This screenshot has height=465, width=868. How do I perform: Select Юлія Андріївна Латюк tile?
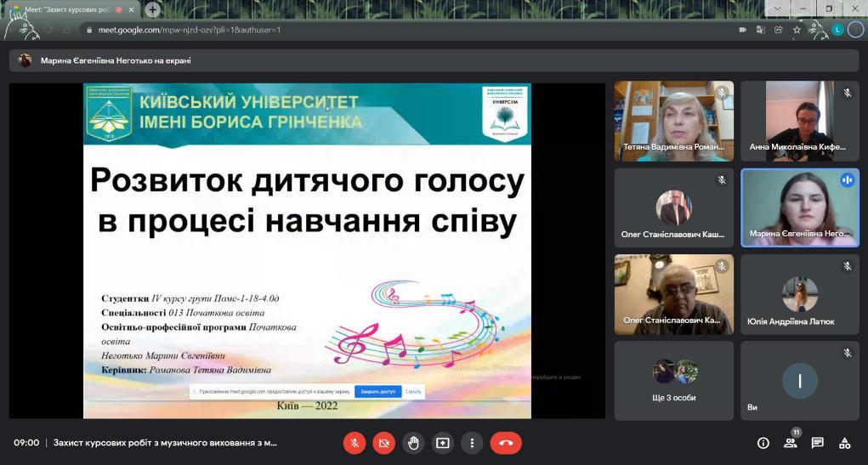[x=800, y=294]
